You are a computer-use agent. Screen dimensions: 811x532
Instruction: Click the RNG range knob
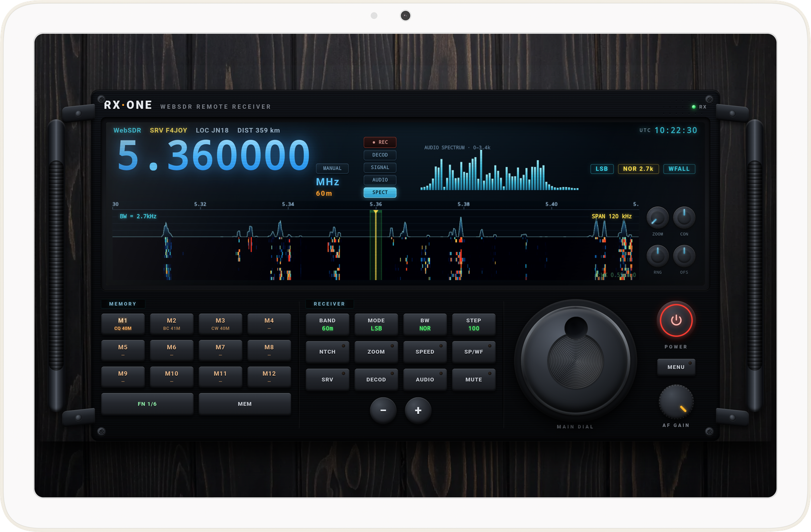657,256
